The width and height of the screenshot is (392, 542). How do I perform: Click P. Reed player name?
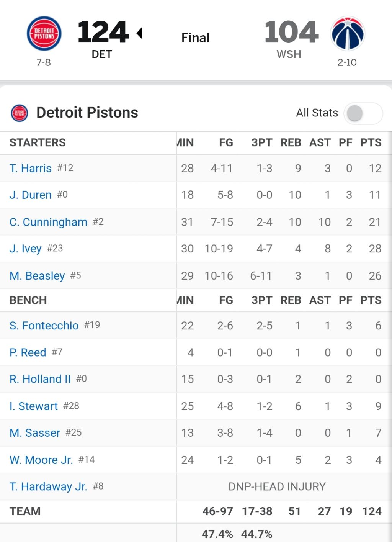tap(28, 352)
